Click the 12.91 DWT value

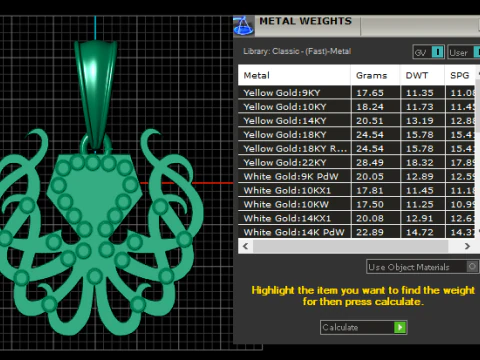tap(420, 219)
